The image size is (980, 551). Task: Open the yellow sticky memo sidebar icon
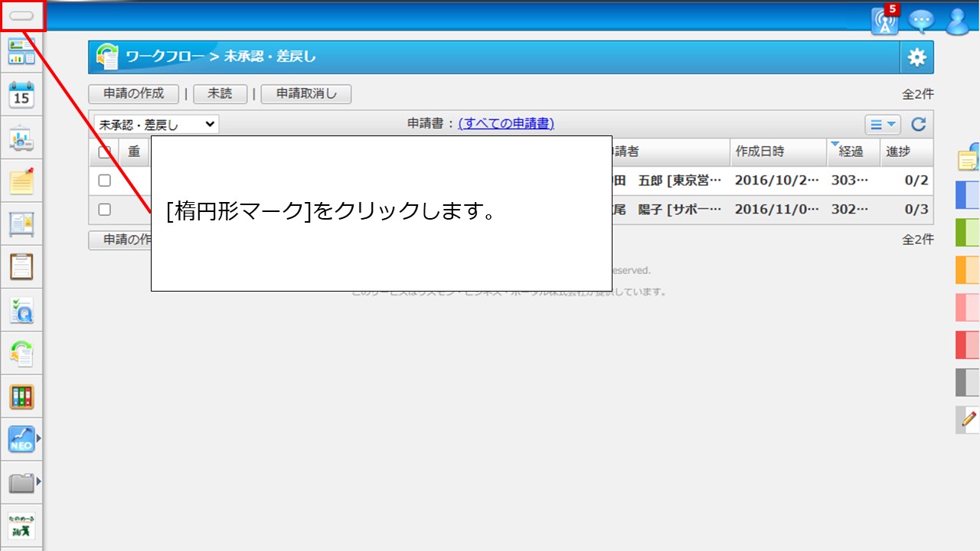[21, 181]
